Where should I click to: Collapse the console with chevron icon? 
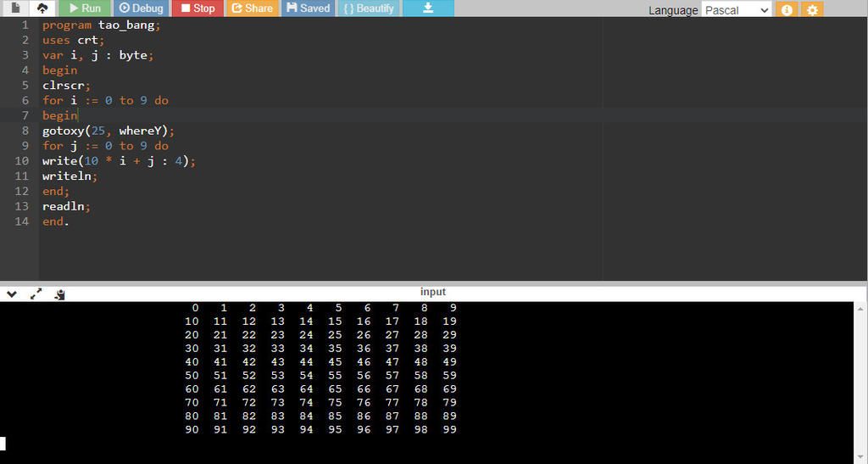coord(12,294)
